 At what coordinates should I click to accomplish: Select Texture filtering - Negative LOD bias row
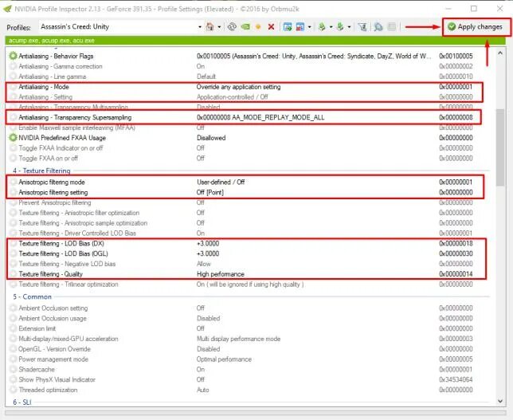[x=247, y=264]
